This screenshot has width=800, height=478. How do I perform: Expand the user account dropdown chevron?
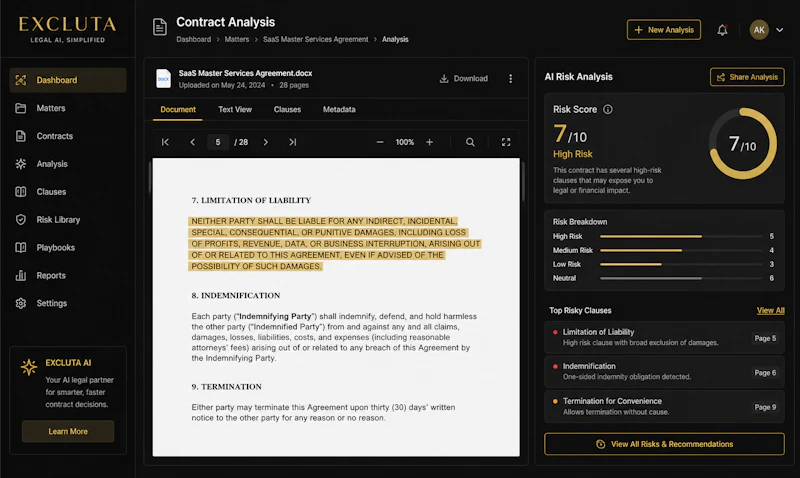(x=780, y=30)
